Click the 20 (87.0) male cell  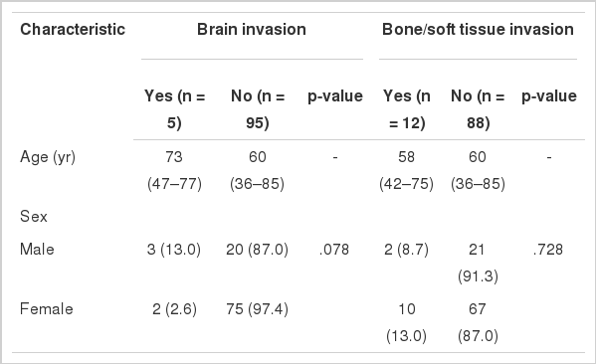258,250
